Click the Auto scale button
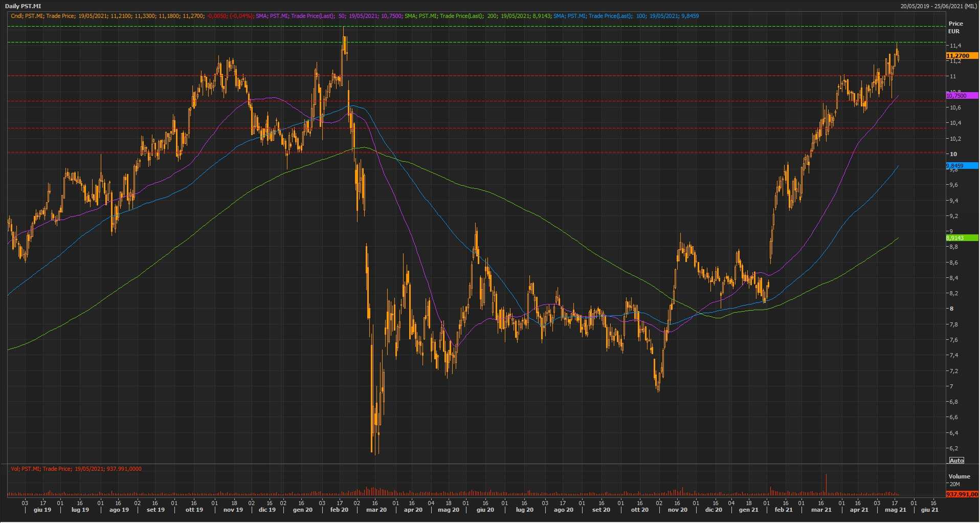The width and height of the screenshot is (980, 523). (956, 461)
